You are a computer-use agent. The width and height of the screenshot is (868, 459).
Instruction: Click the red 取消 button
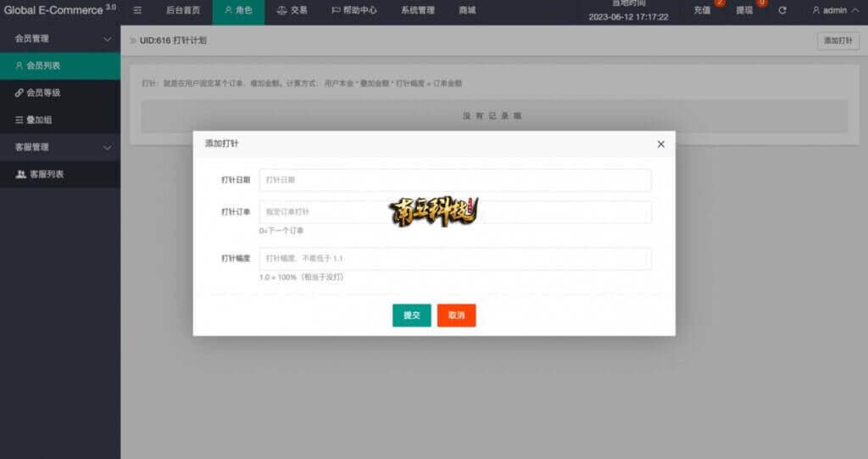(456, 315)
